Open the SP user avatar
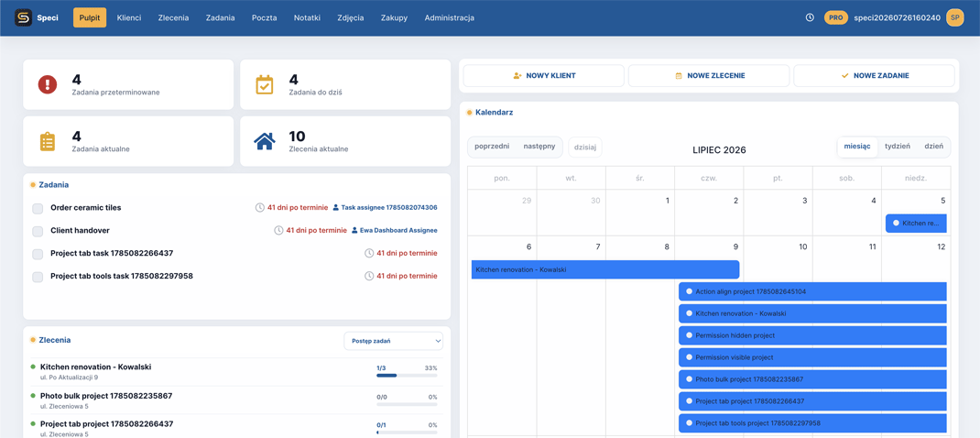Viewport: 980px width, 438px height. pyautogui.click(x=955, y=17)
